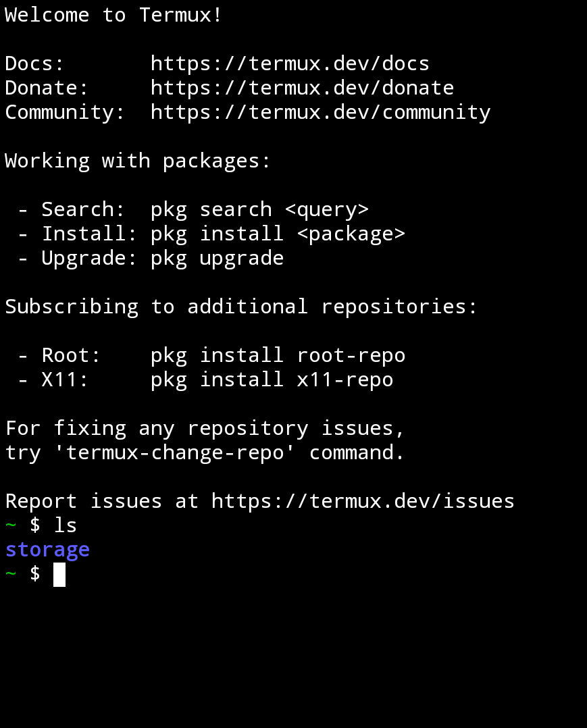Select the 'pkg search <query>' command text
Viewport: 587px width, 728px height.
point(259,210)
